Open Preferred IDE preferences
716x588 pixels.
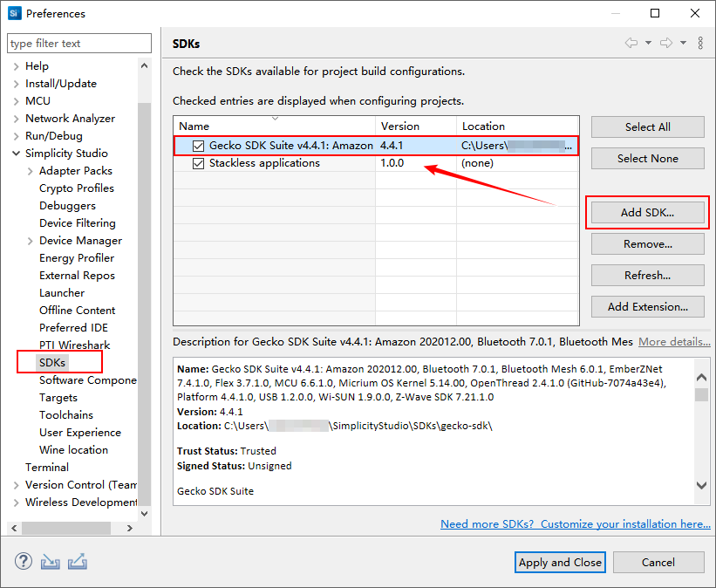pyautogui.click(x=73, y=327)
